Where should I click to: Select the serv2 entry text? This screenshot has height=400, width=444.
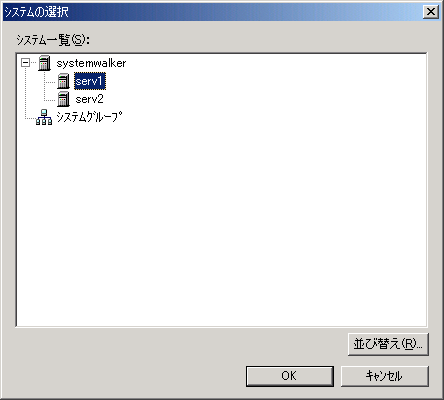(89, 99)
